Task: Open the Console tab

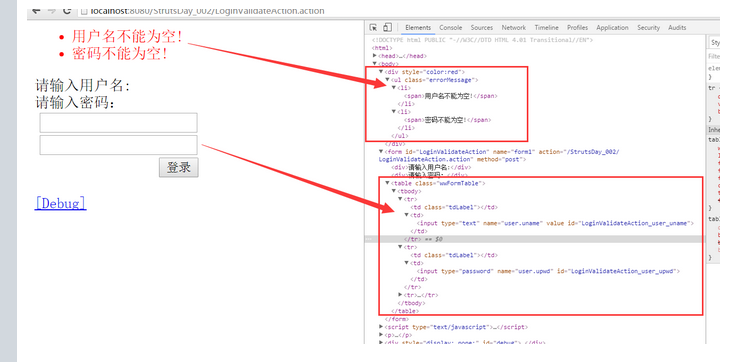Action: tap(451, 28)
